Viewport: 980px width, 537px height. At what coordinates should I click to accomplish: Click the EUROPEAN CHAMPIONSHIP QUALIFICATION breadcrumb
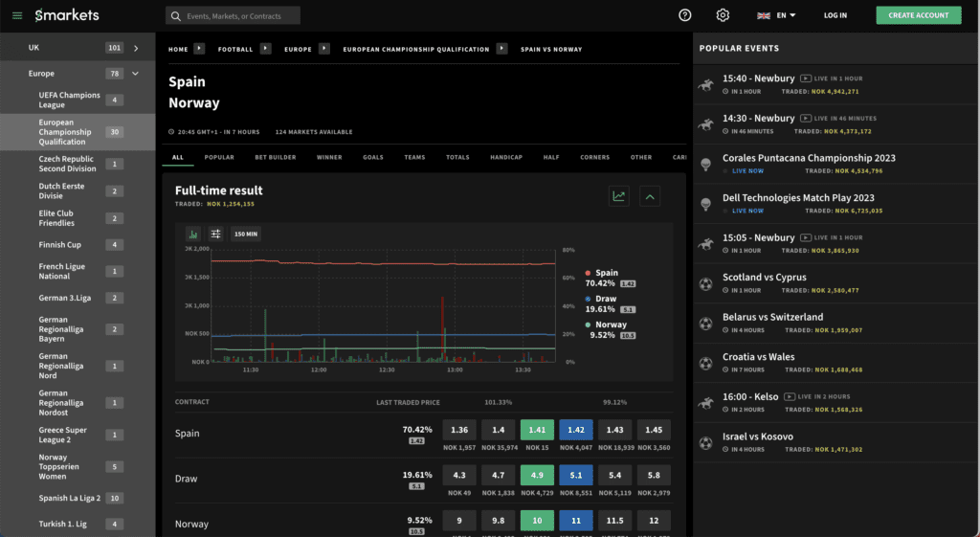(415, 50)
